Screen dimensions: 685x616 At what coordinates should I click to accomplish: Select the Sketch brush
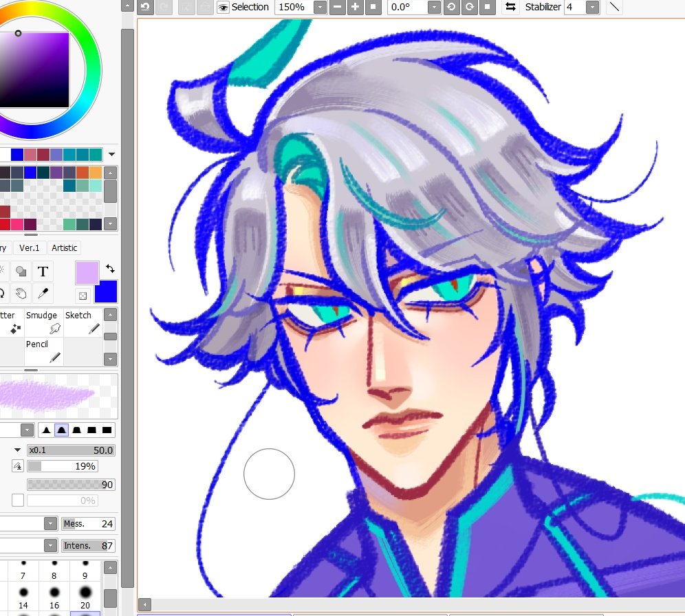83,322
